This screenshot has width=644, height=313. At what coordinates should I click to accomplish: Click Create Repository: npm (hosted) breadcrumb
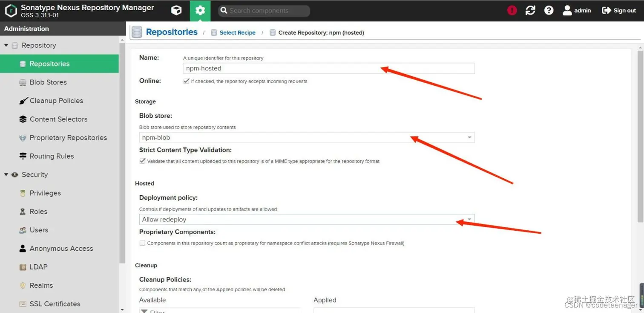click(x=321, y=32)
